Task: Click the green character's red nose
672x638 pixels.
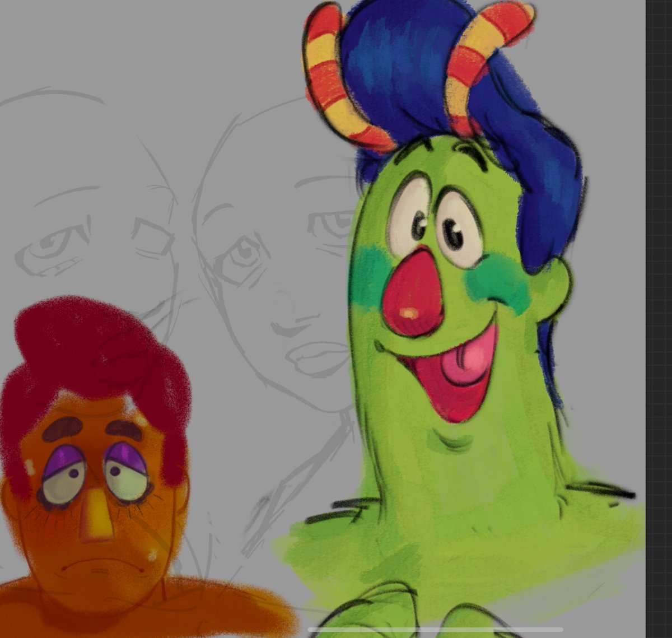Action: [x=413, y=294]
